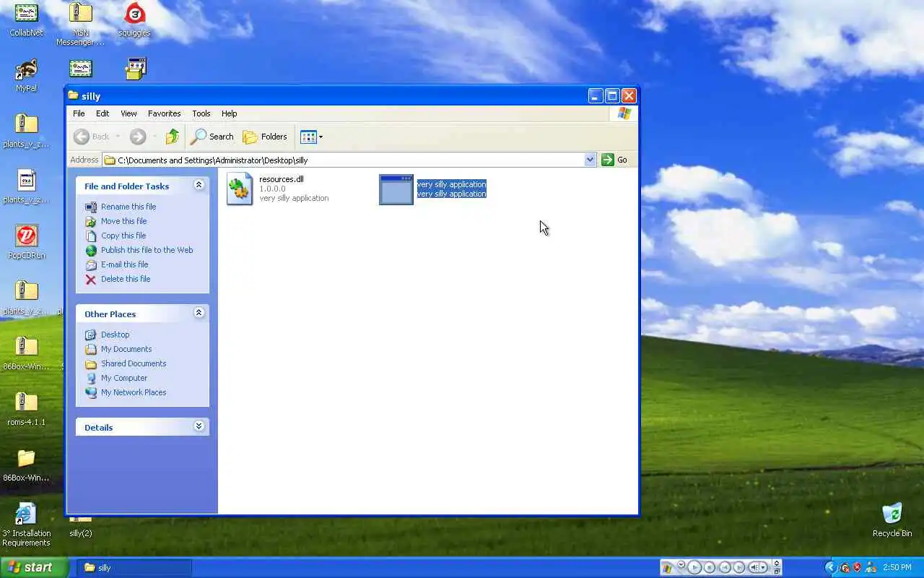Open My Computer from Other Places
This screenshot has height=578, width=924.
point(124,378)
